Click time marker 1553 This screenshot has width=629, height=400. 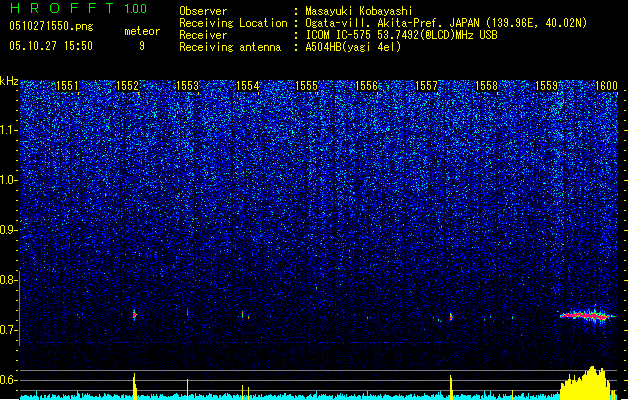188,86
